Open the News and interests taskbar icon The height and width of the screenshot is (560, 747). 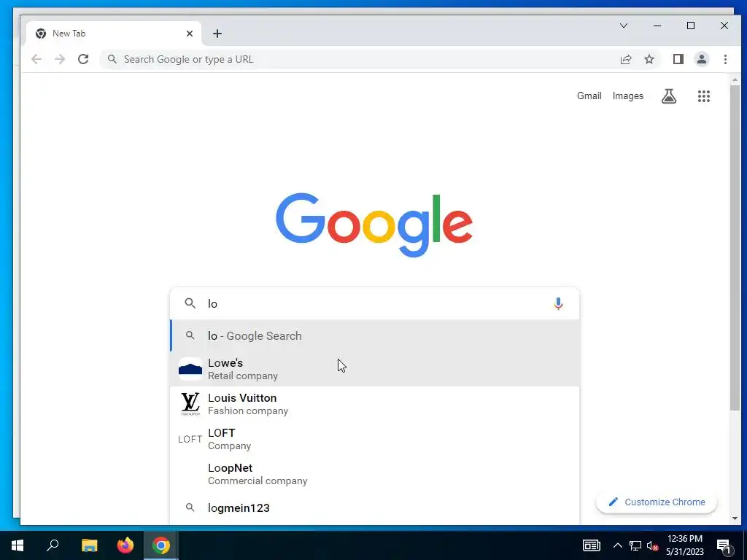591,545
